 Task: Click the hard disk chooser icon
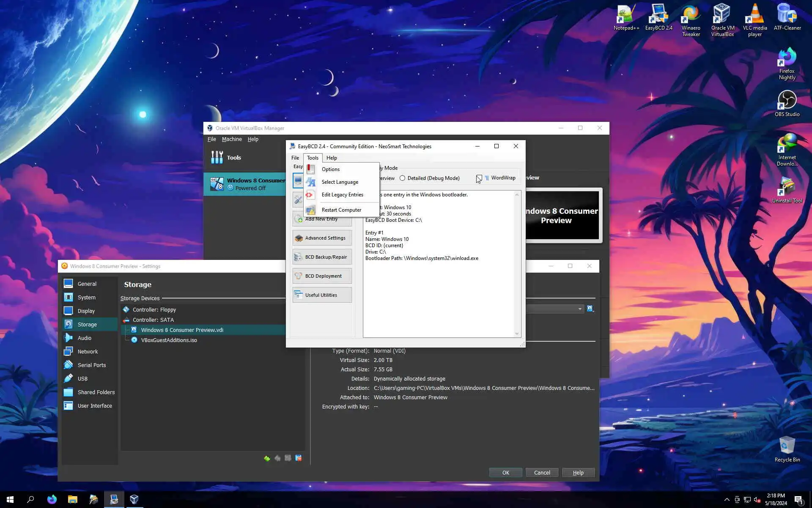click(x=590, y=309)
